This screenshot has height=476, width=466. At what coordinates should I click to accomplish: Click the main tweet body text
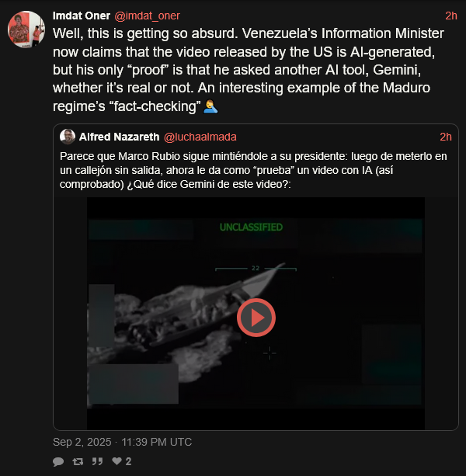[x=249, y=70]
